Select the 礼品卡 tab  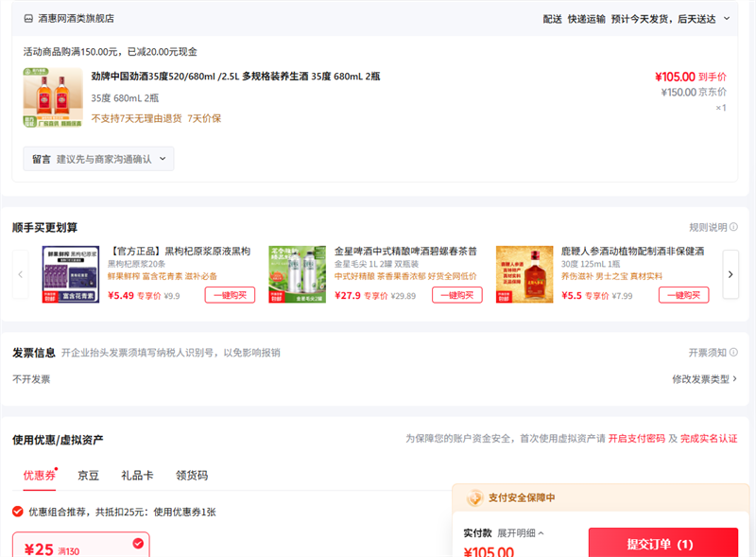136,475
